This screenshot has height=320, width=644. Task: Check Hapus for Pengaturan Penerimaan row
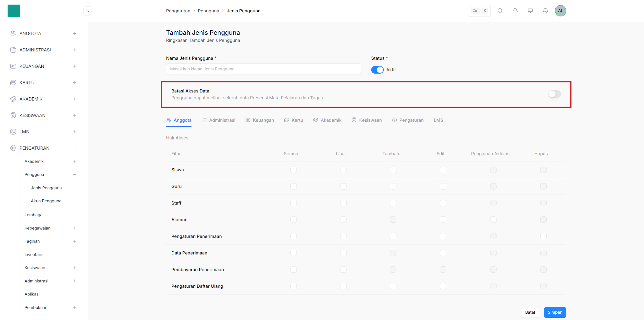click(543, 236)
